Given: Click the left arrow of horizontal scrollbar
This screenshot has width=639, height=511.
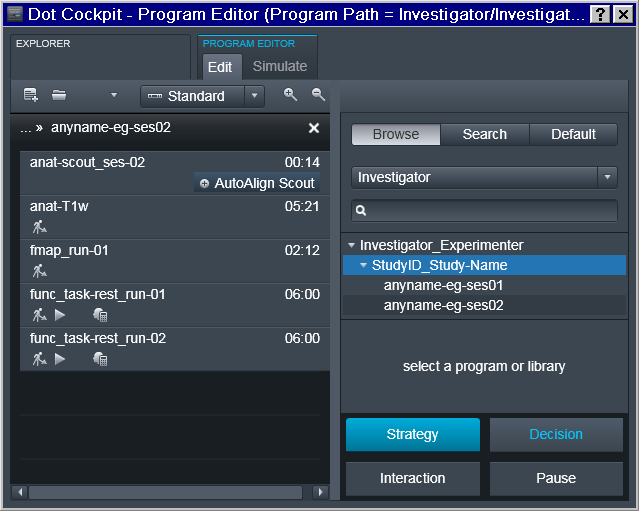Looking at the screenshot, I should pos(20,492).
